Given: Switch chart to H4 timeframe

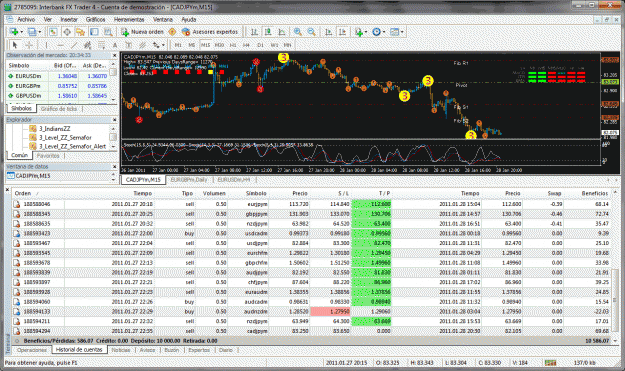Looking at the screenshot, I should (246, 45).
